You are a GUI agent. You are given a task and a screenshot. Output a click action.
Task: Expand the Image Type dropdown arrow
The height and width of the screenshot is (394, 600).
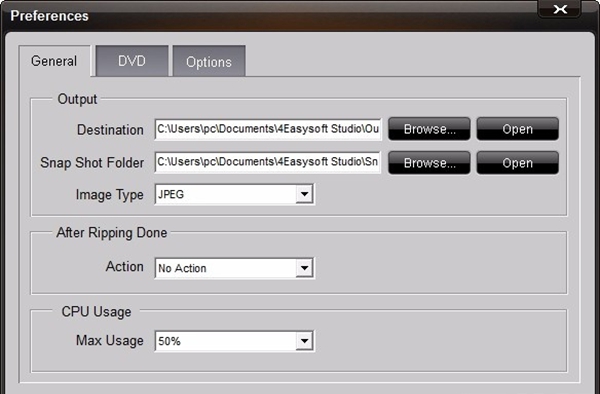pos(305,194)
